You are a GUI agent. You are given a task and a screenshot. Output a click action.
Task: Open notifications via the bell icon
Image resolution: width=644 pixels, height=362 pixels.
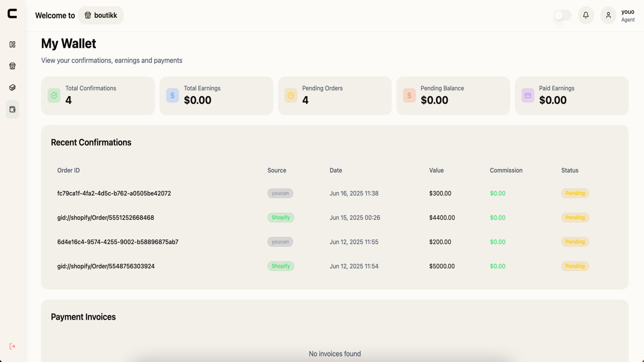(586, 15)
